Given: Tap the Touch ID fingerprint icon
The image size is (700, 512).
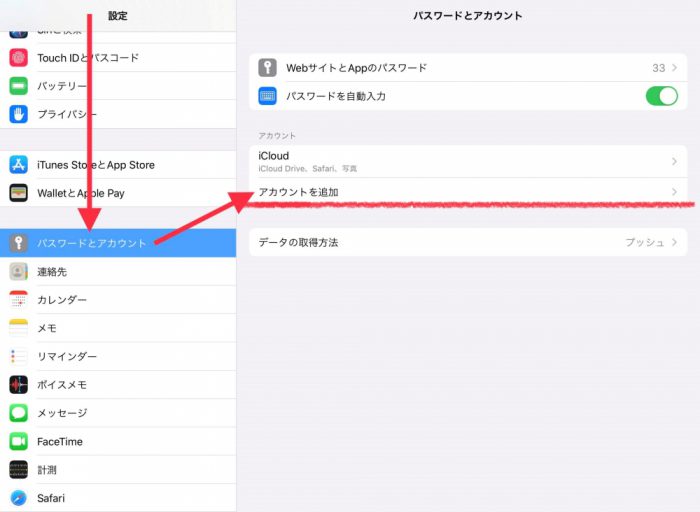Looking at the screenshot, I should point(18,58).
